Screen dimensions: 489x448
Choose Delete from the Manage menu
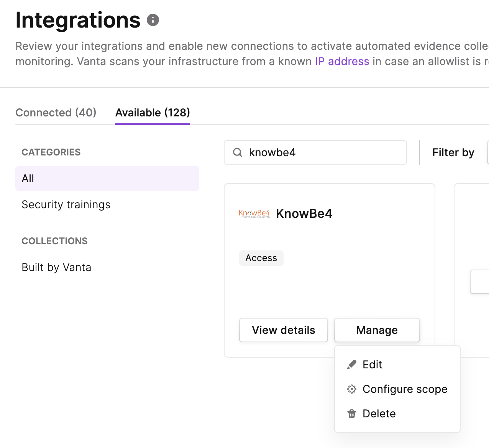(x=397, y=414)
